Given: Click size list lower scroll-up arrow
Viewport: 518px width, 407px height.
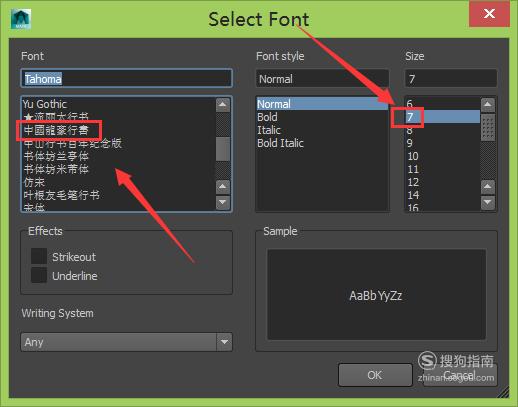Looking at the screenshot, I should [488, 187].
